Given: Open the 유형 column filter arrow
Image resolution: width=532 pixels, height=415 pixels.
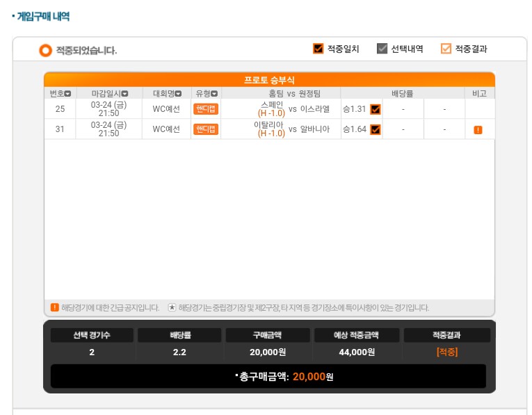Looking at the screenshot, I should point(214,94).
